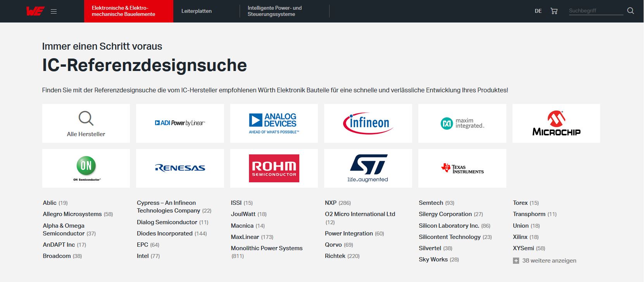The width and height of the screenshot is (644, 282).
Task: Select the Qorvo link
Action: tap(333, 245)
